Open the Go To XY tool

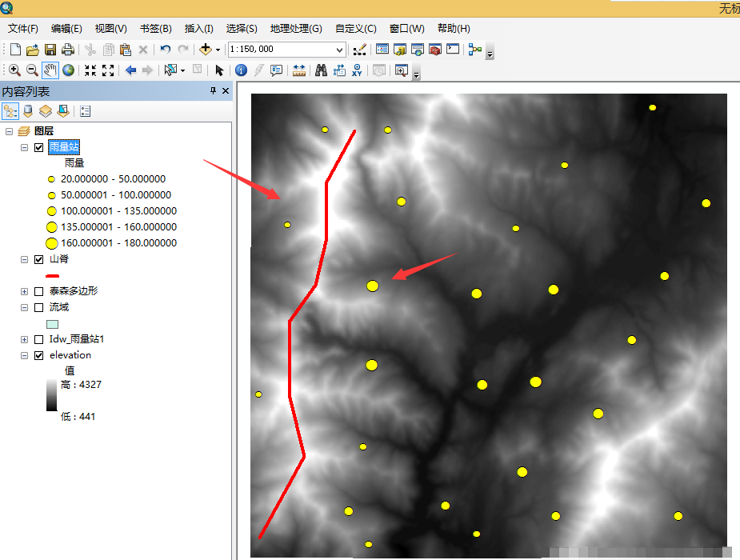[x=357, y=70]
